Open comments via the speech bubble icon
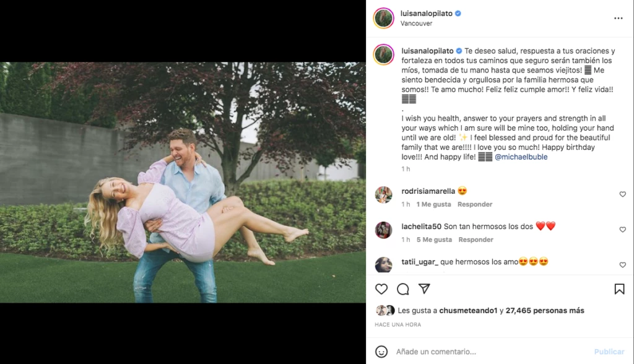The image size is (634, 364). [x=403, y=289]
